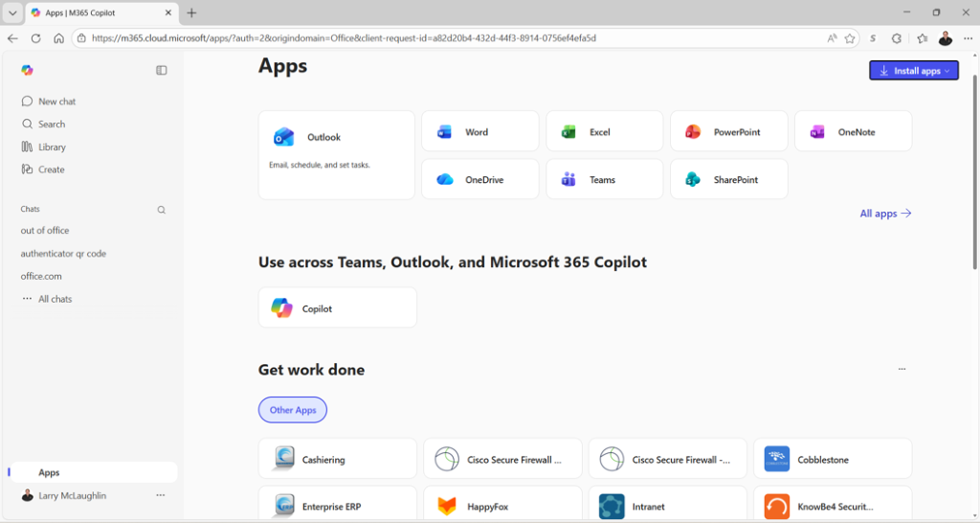Open the browser home page
The width and height of the screenshot is (980, 523).
[x=58, y=38]
